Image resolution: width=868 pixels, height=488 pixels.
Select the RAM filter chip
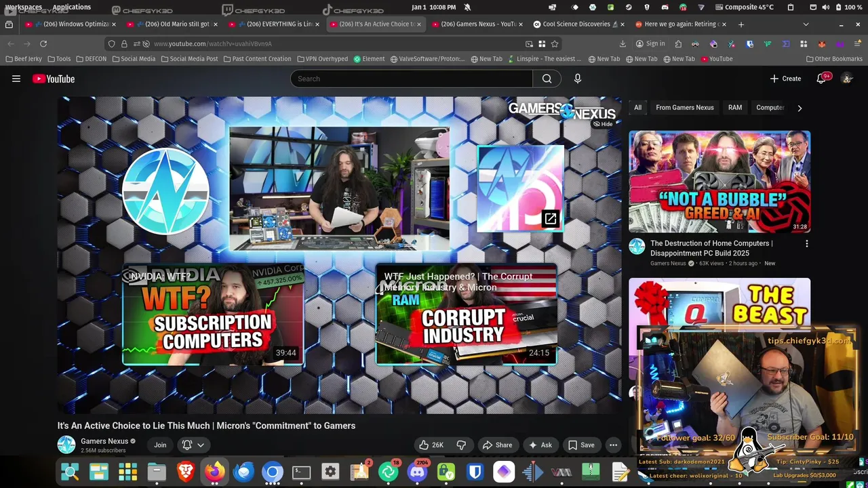tap(735, 108)
